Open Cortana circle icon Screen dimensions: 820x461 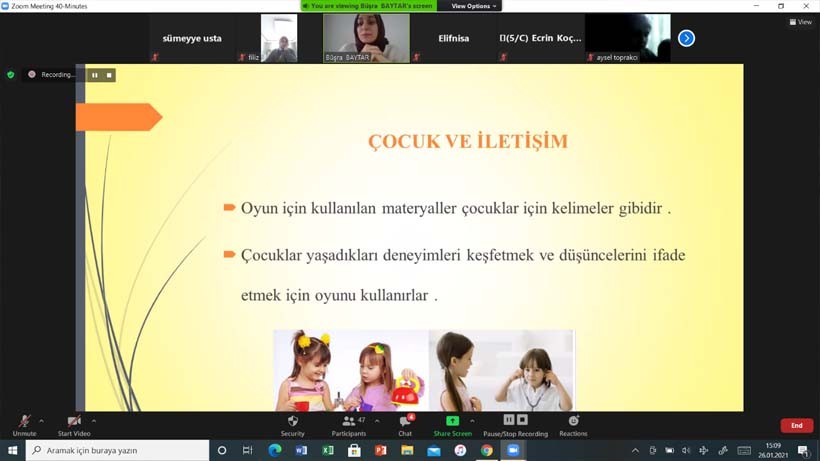(222, 450)
